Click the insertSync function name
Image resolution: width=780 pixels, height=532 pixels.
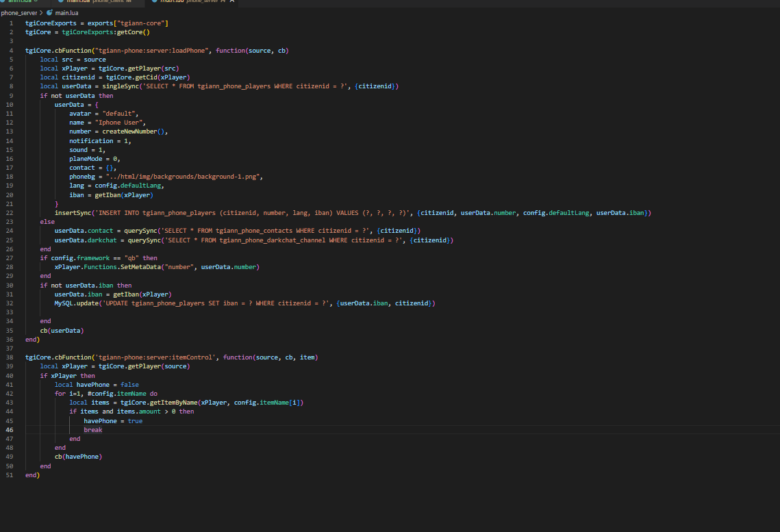[73, 214]
